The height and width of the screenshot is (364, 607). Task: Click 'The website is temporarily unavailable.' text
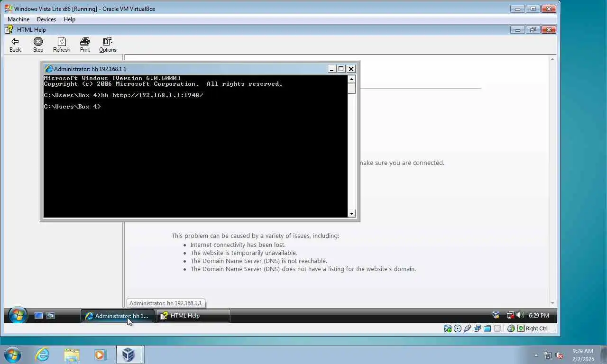[x=244, y=253]
